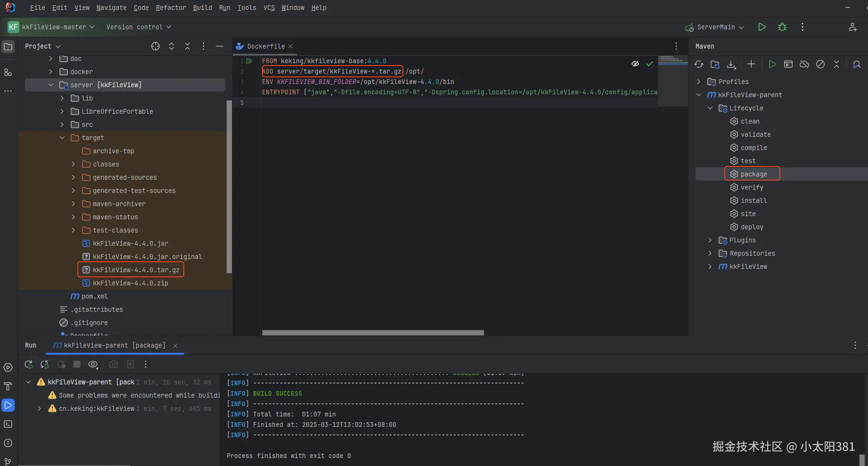
Task: Select kkFileView-4.4.0.tar.gz in the project tree
Action: click(136, 270)
